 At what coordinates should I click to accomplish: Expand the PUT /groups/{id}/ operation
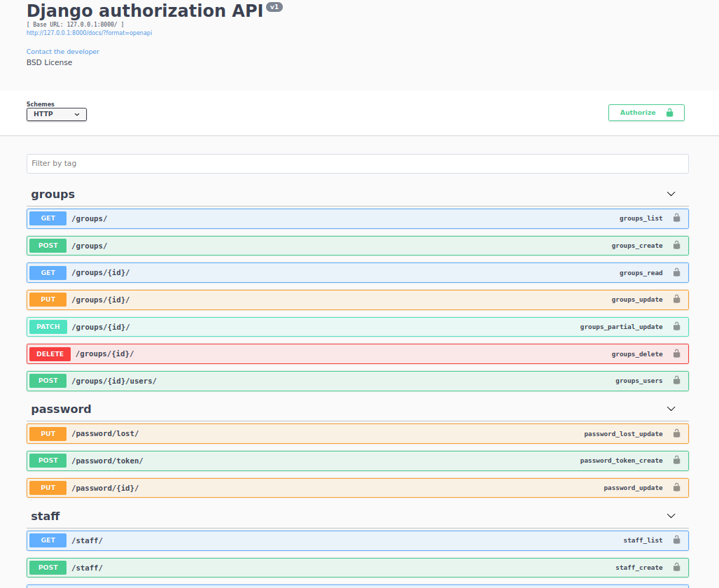coord(358,300)
